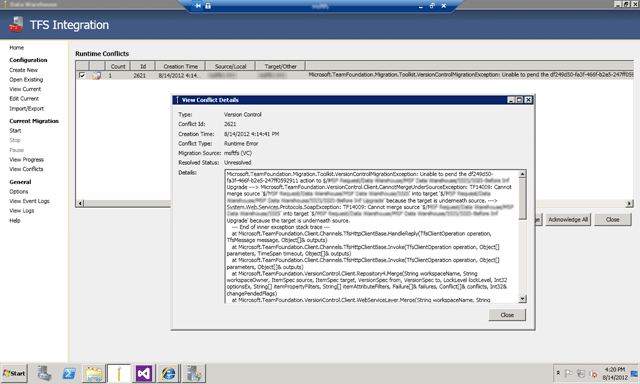Image resolution: width=640 pixels, height=384 pixels.
Task: Click scroll-up arrow of details text box
Action: (522, 174)
